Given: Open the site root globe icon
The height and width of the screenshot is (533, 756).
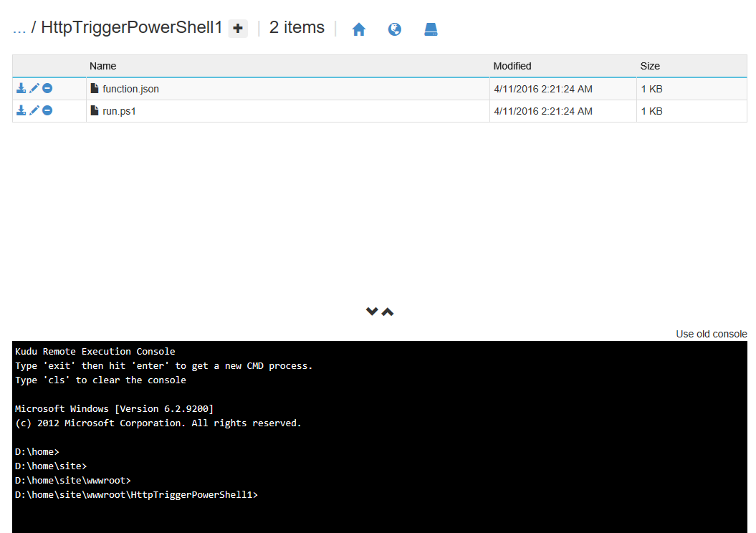Looking at the screenshot, I should [395, 29].
